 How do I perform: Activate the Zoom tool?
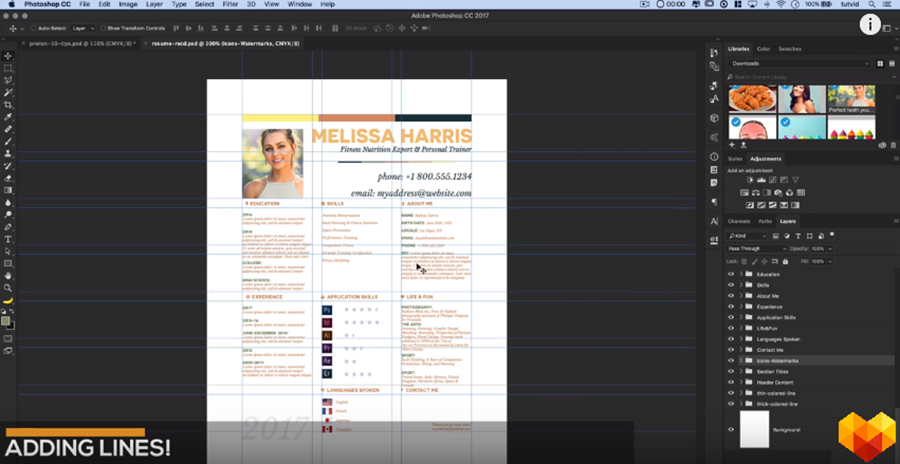click(x=8, y=287)
